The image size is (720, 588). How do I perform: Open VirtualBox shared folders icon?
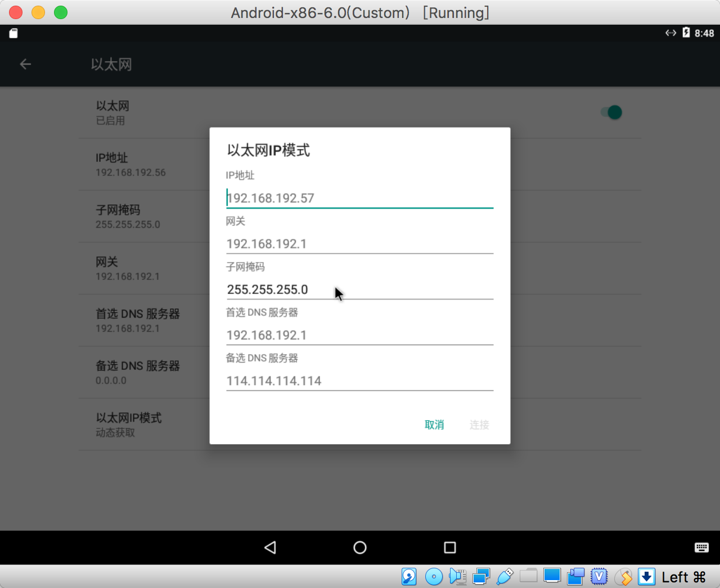coord(529,576)
